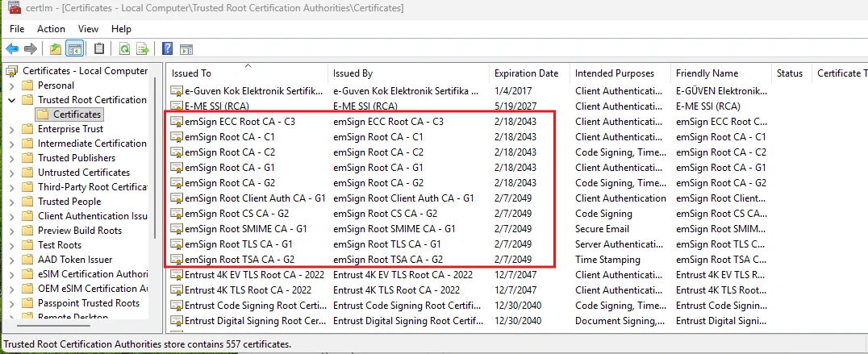Click the clipboard icon in the toolbar

tap(99, 48)
